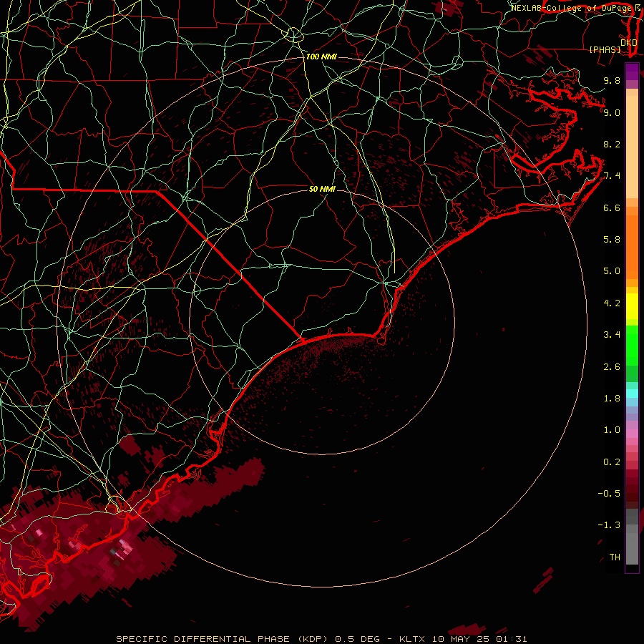This screenshot has height=644, width=644.
Task: Click the KLTX radar site identifier
Action: coord(413,639)
